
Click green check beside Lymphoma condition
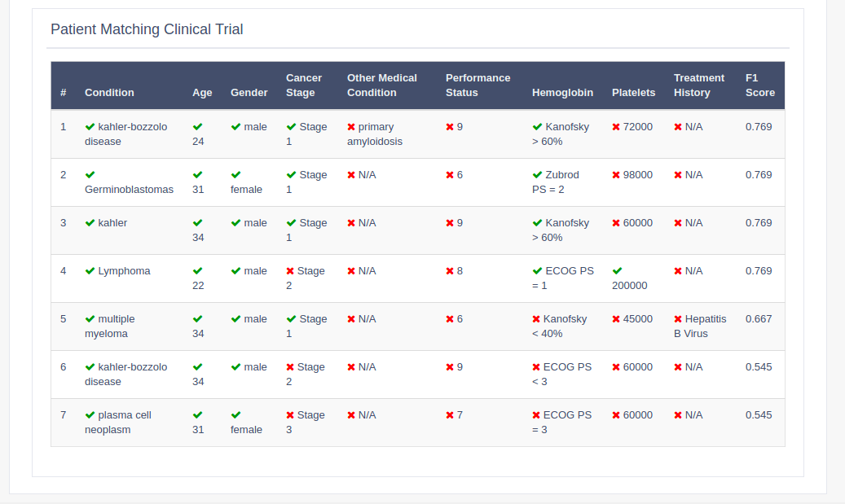[x=90, y=271]
